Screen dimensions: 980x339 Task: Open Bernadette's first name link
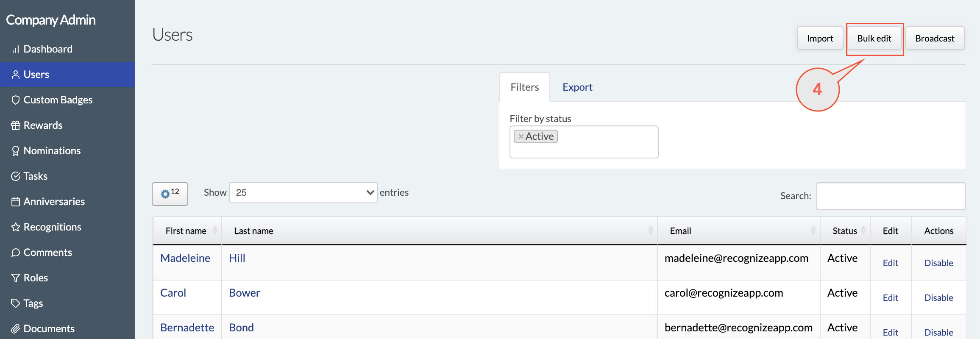[187, 328]
